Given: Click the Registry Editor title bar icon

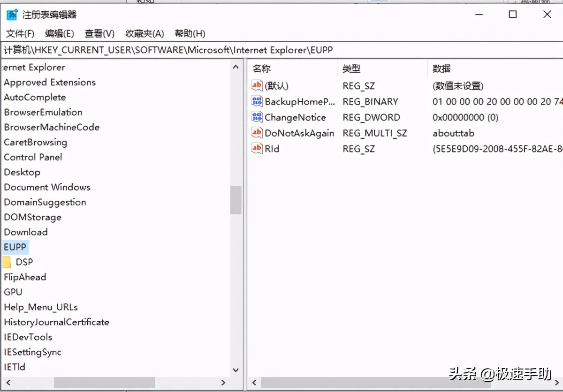Looking at the screenshot, I should (x=12, y=14).
